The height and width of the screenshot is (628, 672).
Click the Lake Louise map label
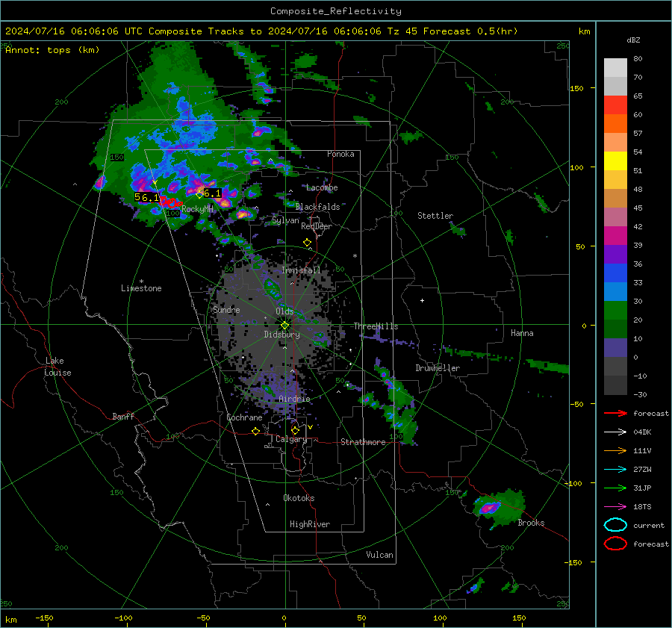(57, 367)
